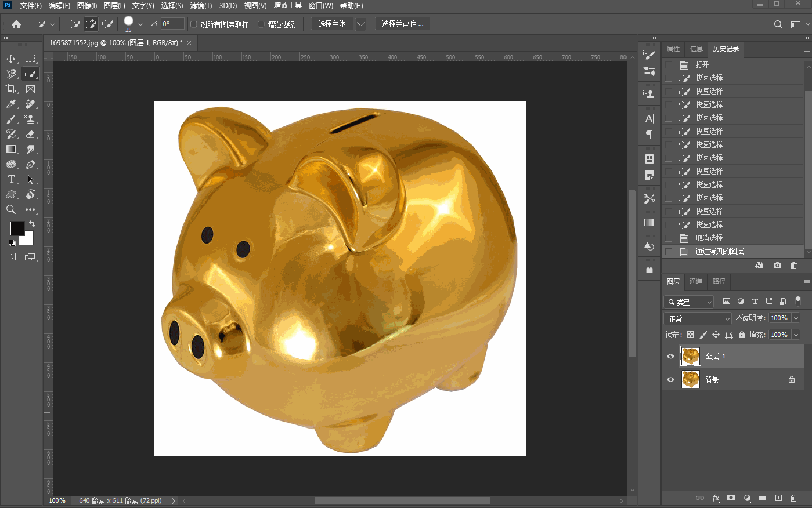Open tool preset picker dropdown

click(x=52, y=24)
